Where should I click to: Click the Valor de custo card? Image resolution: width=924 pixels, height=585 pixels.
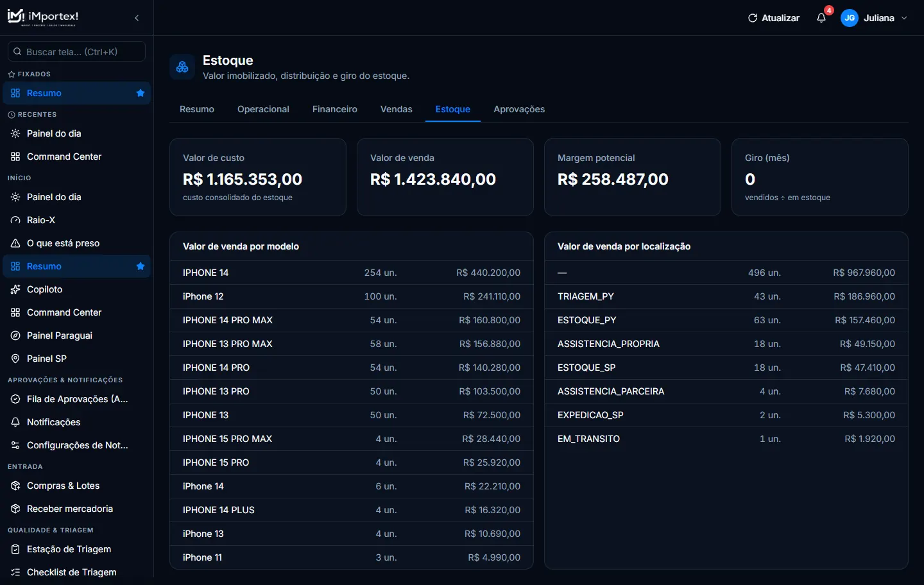[258, 177]
